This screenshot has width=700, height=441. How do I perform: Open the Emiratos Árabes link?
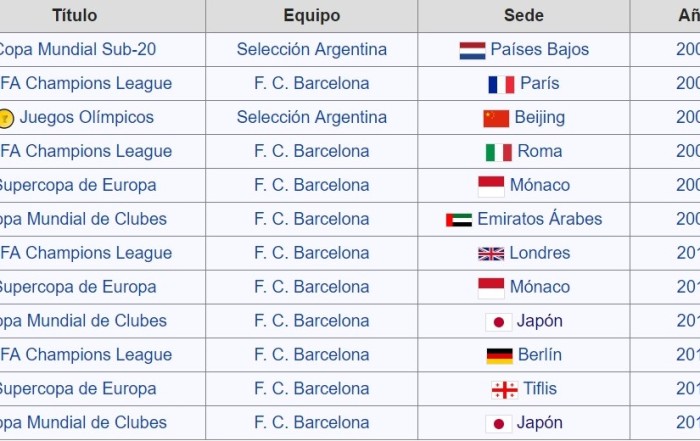pos(540,219)
